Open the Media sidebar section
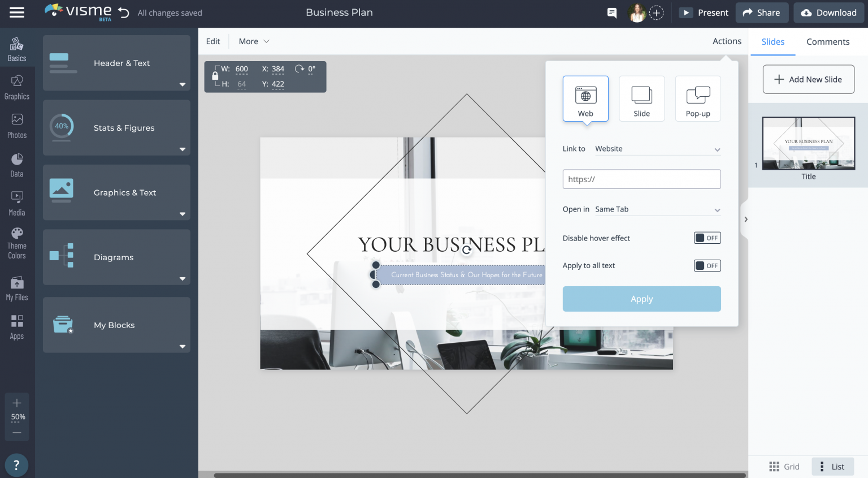868x478 pixels. point(17,204)
